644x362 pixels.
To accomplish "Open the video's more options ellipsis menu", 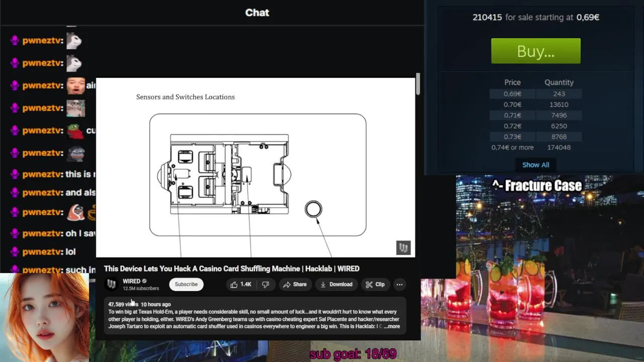I will click(x=399, y=285).
